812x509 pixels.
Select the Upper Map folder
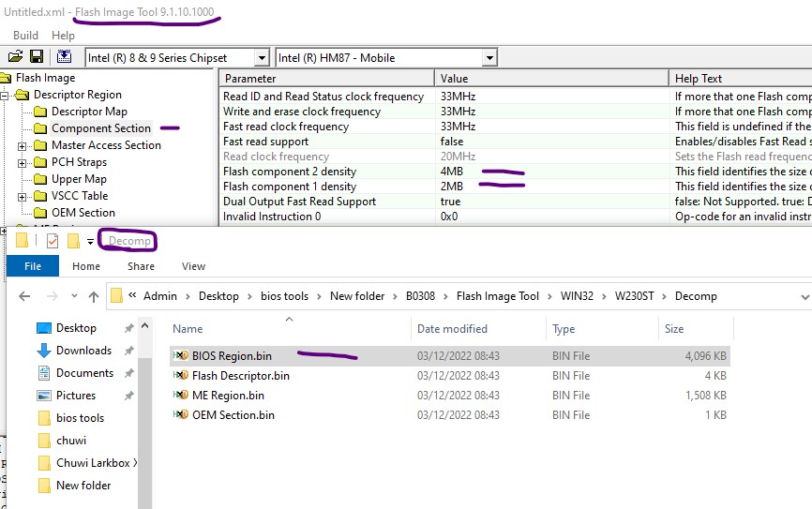(79, 179)
